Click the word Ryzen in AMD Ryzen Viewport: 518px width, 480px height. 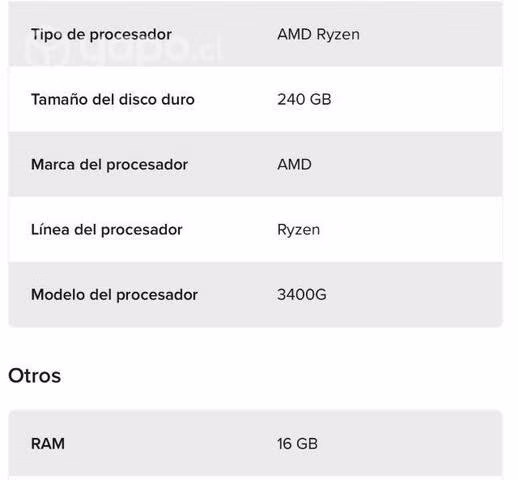[x=338, y=35]
